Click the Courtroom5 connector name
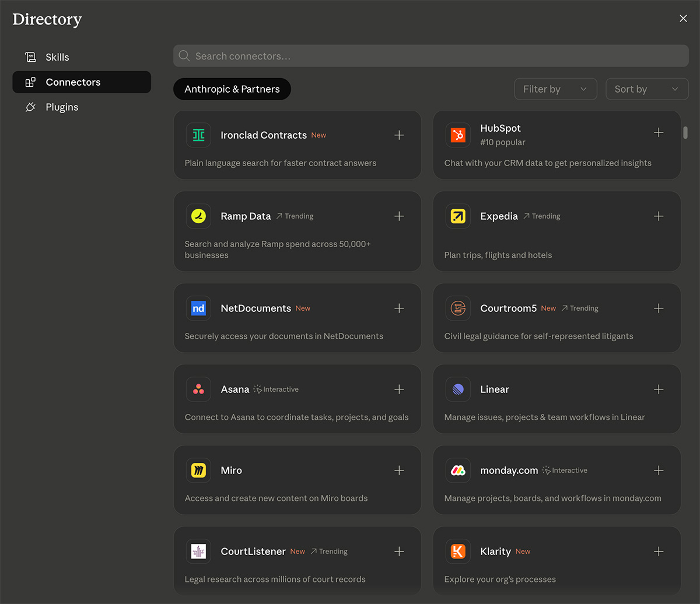This screenshot has width=700, height=604. click(508, 308)
